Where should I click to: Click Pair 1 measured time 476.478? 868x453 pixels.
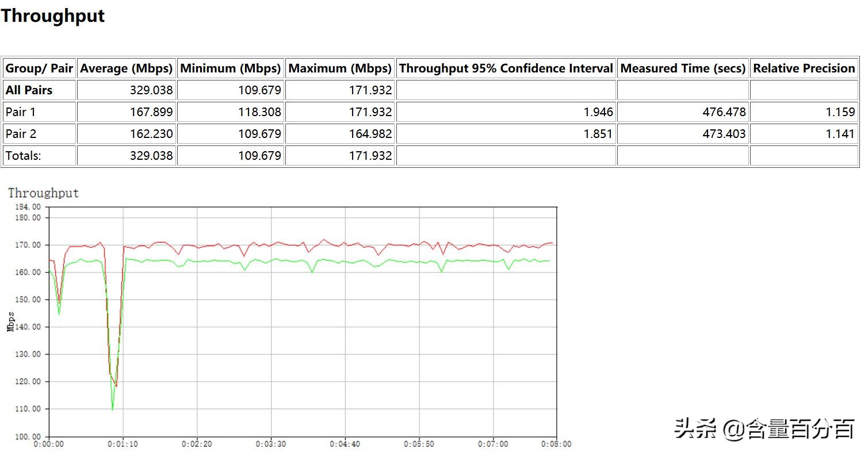(724, 112)
